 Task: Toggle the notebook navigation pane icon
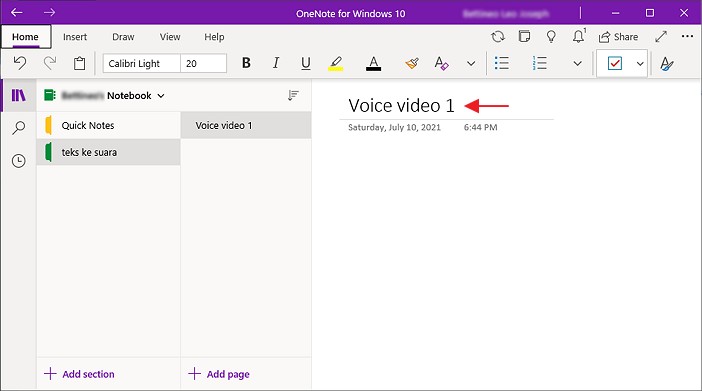click(x=18, y=95)
